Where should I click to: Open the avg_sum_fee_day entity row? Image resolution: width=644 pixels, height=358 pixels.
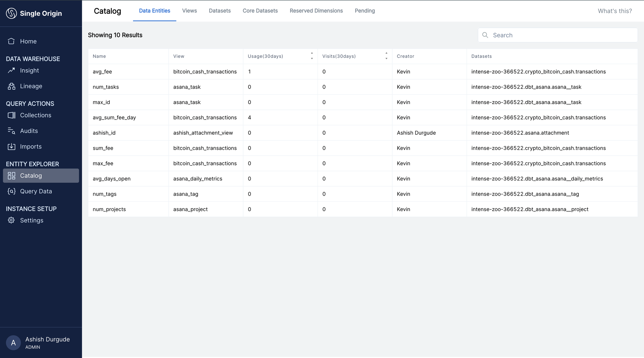[x=114, y=118]
